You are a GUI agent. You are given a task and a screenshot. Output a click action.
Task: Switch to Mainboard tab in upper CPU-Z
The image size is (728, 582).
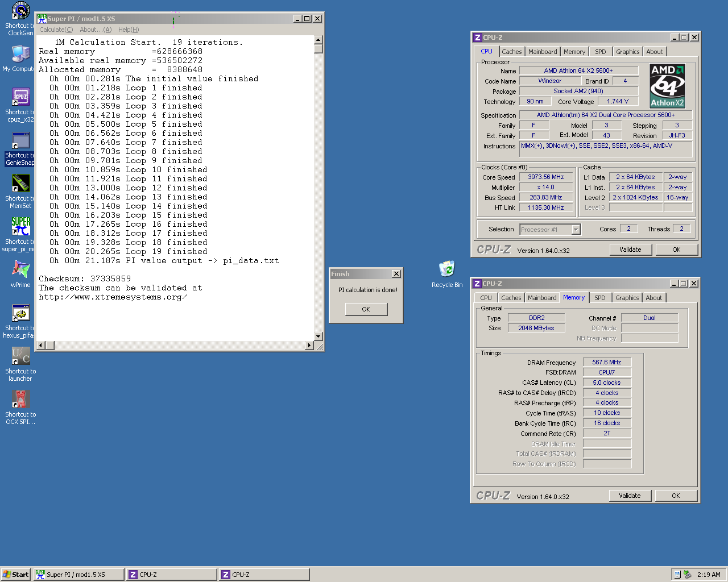click(543, 52)
